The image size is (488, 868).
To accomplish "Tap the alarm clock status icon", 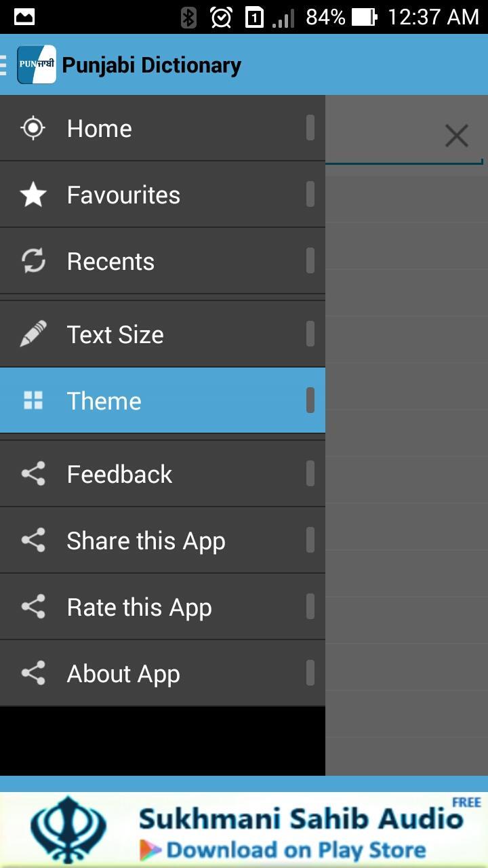I will (x=222, y=17).
